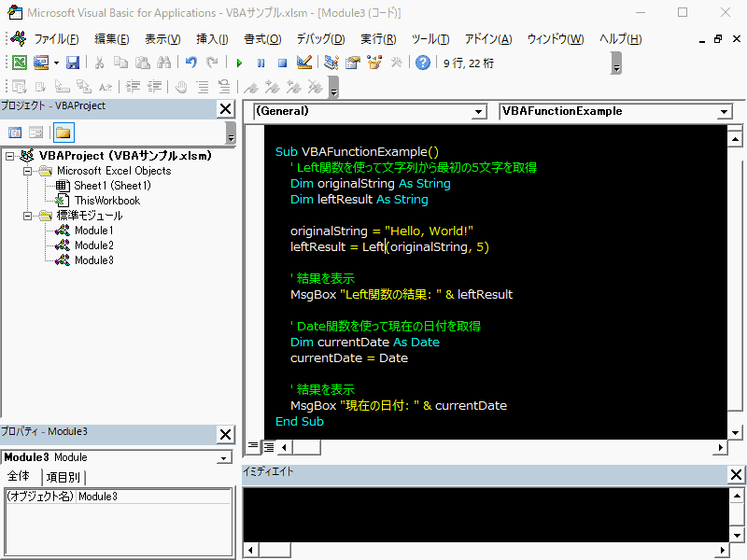Open the Project Explorer icon
Viewport: 747px width, 560px height.
point(331,63)
